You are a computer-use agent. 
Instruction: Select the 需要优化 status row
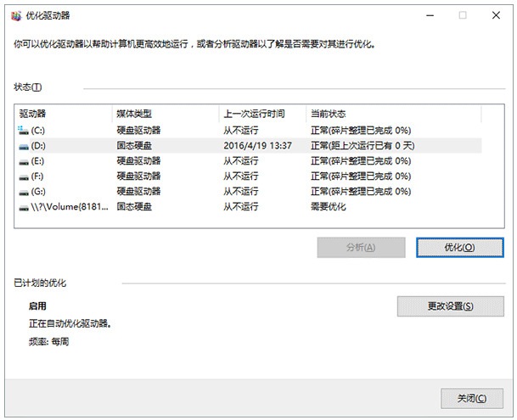[328, 207]
